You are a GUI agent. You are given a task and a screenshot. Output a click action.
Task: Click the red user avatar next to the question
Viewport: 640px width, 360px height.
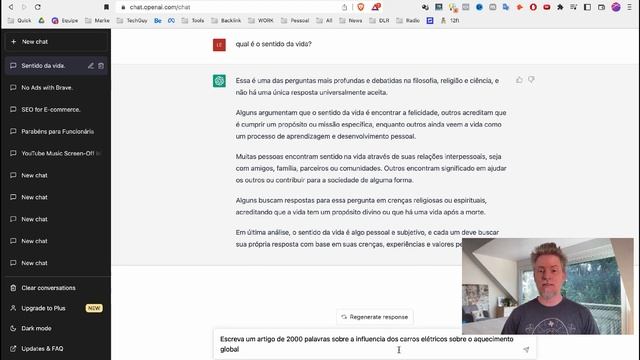click(x=219, y=44)
